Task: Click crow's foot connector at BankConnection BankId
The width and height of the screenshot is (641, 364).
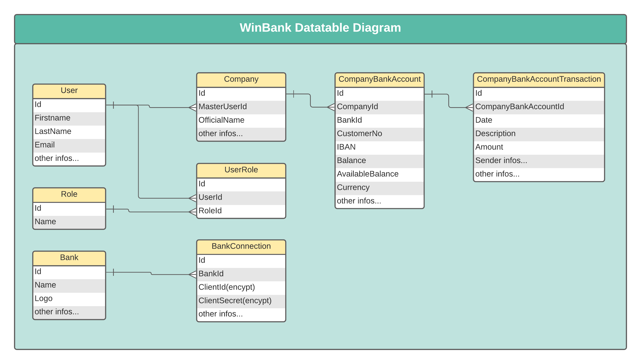Action: coord(192,275)
